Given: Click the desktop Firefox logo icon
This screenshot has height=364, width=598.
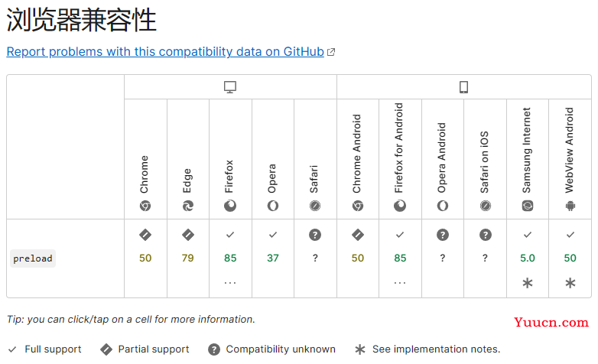Looking at the screenshot, I should [230, 206].
